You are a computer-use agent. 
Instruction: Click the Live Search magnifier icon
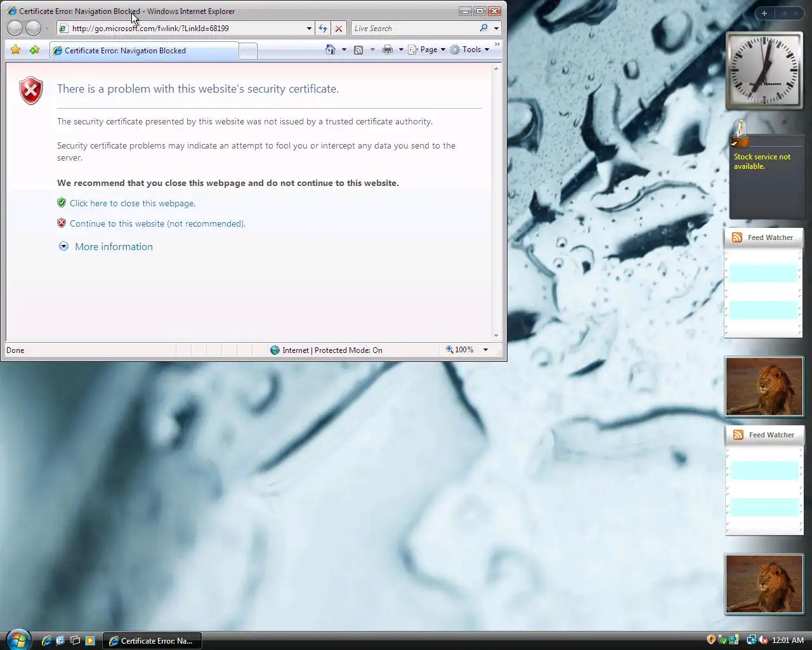click(x=483, y=28)
